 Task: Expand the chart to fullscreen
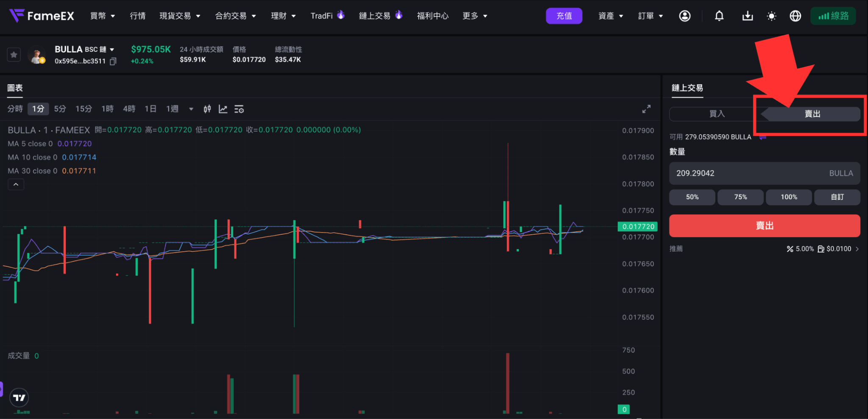click(646, 109)
